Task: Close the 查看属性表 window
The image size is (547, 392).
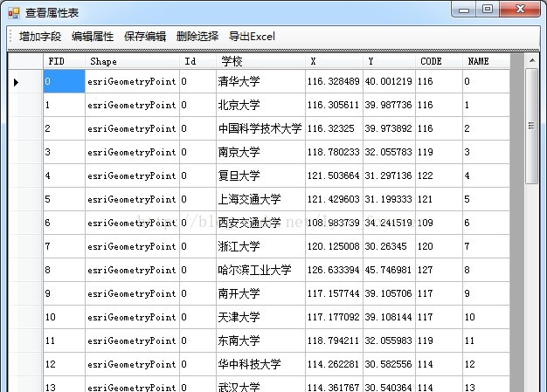Action: [520, 9]
